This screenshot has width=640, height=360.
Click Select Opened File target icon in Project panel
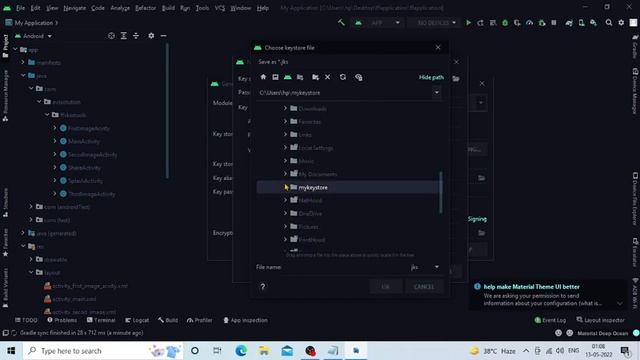(111, 36)
